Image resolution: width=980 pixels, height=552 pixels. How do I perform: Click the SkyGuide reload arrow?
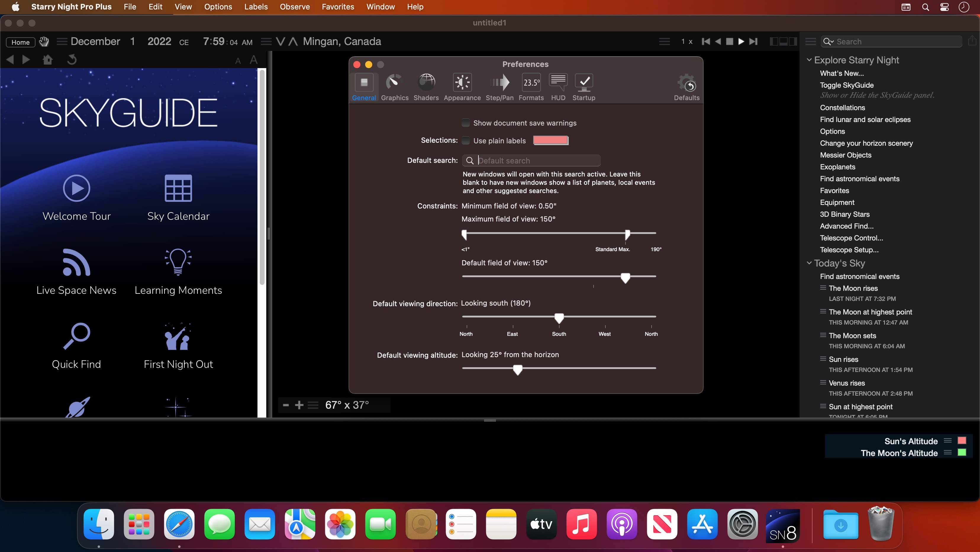72,60
